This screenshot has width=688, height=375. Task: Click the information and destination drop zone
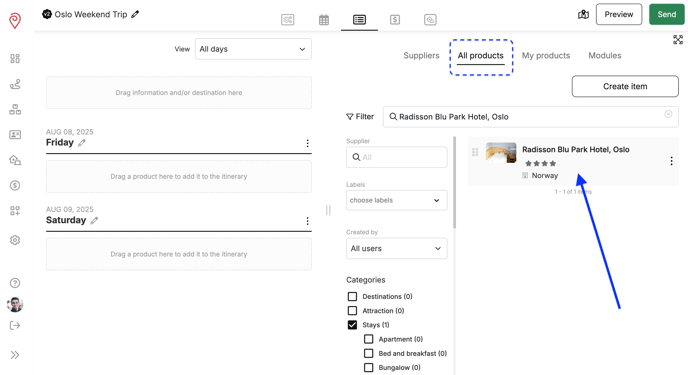[179, 93]
